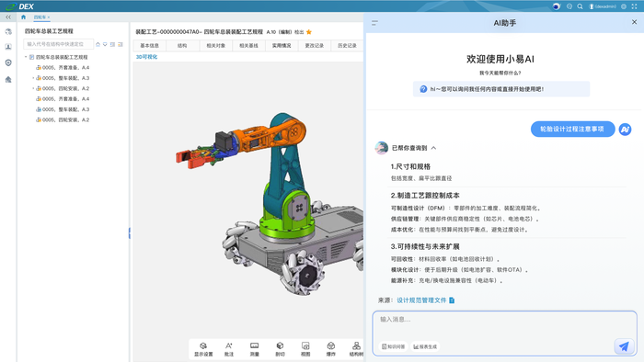Switch to the 结构 tab
This screenshot has width=644, height=362.
[182, 46]
